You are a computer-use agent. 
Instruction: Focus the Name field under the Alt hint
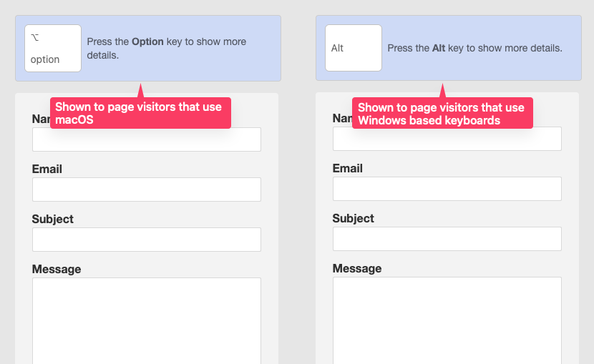(x=447, y=139)
